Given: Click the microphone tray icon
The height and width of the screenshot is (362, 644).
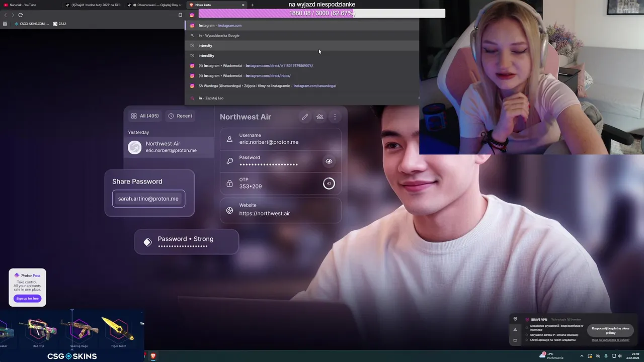Looking at the screenshot, I should (x=606, y=356).
